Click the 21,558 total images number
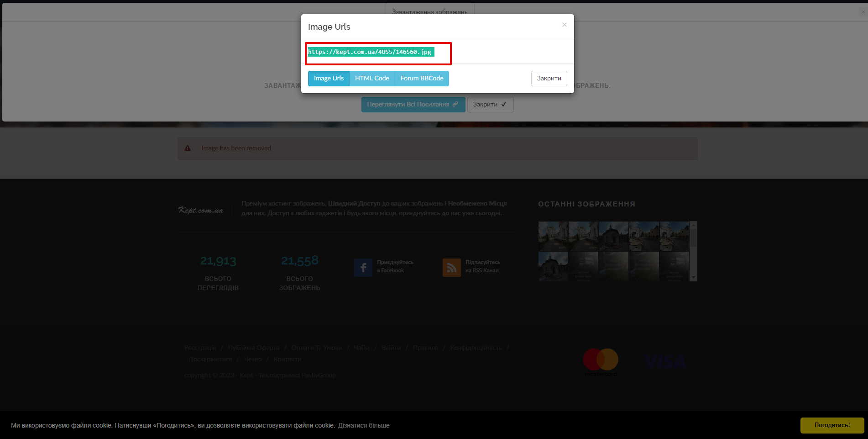The width and height of the screenshot is (868, 439). [300, 261]
